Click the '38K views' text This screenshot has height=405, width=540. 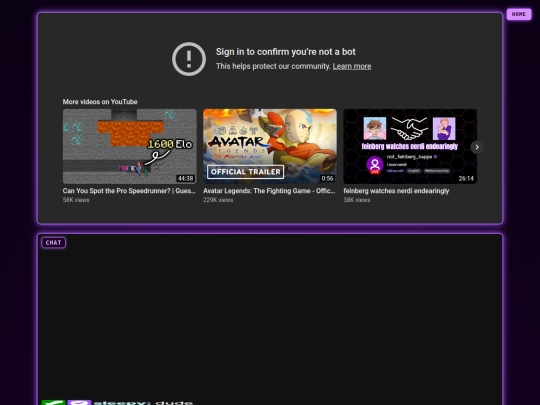pyautogui.click(x=356, y=200)
